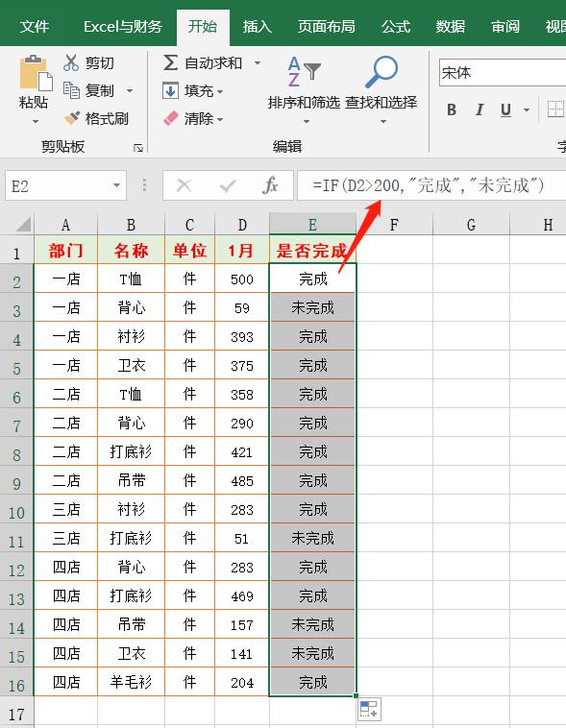The height and width of the screenshot is (728, 566).
Task: Switch to the 页面布局 tab
Action: pyautogui.click(x=326, y=27)
